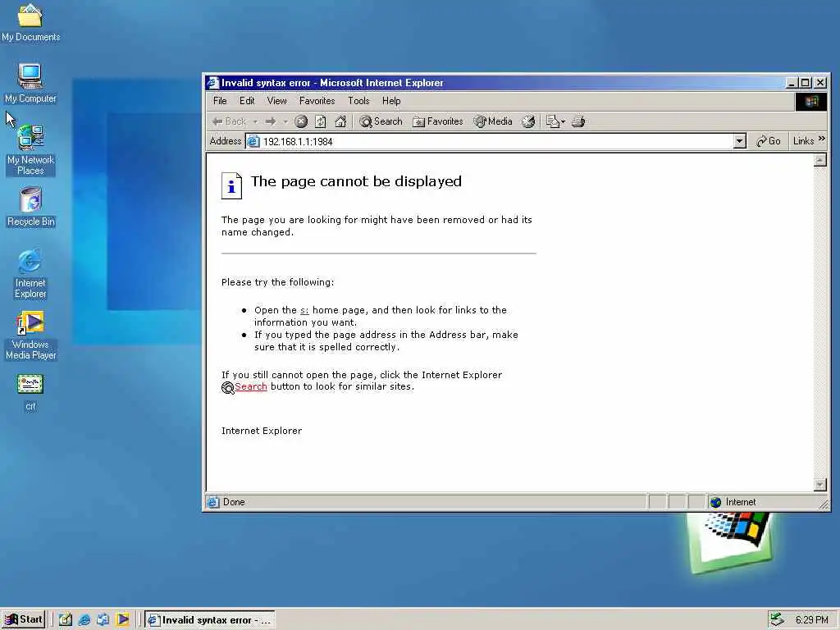The height and width of the screenshot is (630, 840).
Task: Open the Mail button dropdown arrow
Action: tap(563, 121)
